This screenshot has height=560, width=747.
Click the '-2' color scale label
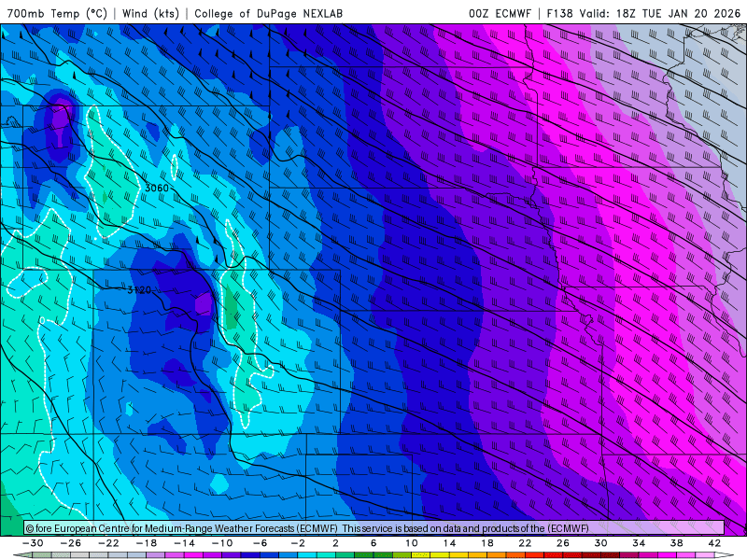298,543
